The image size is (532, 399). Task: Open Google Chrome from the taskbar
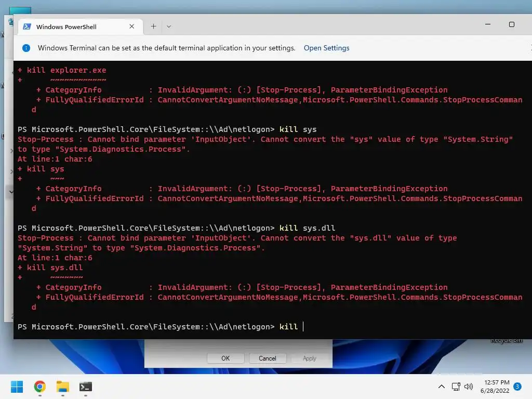click(x=40, y=387)
